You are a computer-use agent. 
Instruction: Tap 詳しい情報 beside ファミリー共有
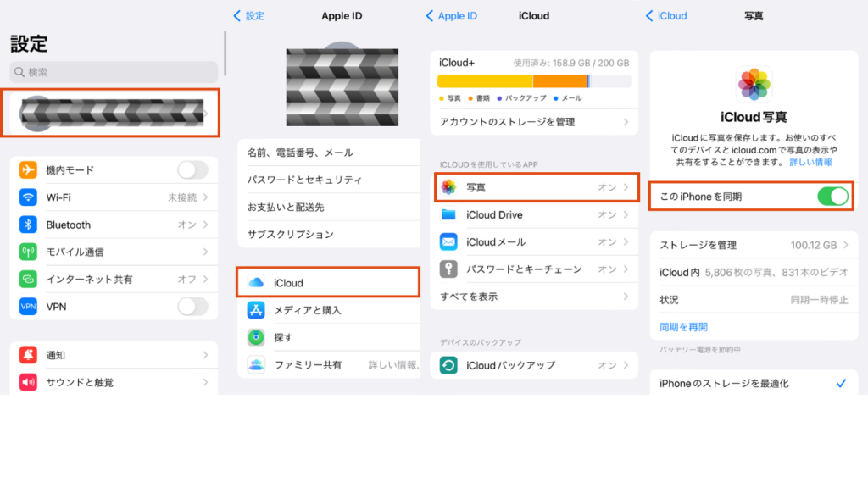(x=393, y=364)
